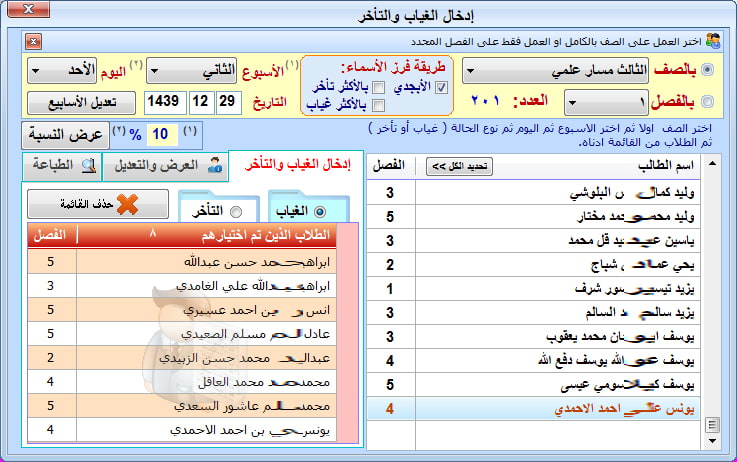Click the student list scroll-down arrow
Screen dimensions: 737x462
[x=712, y=441]
